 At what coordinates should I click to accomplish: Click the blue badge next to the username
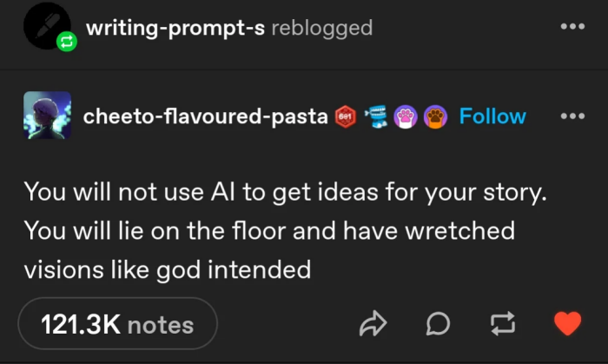(x=376, y=117)
